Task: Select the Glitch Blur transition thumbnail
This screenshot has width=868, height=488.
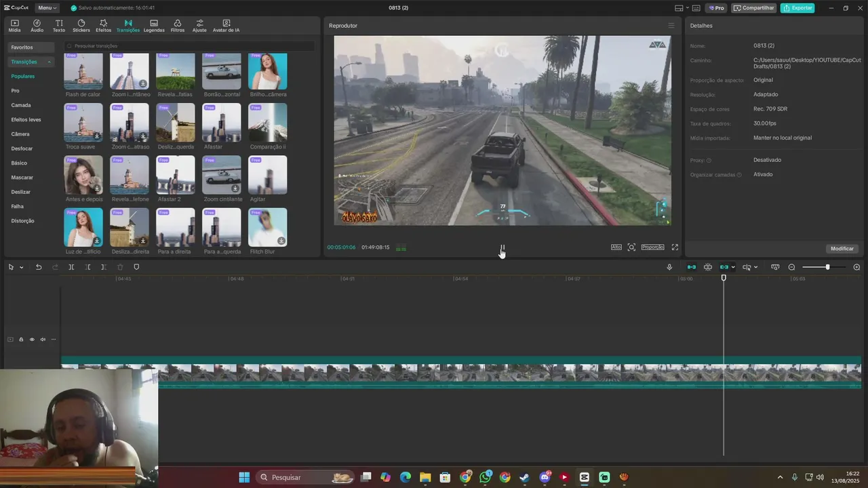Action: pyautogui.click(x=268, y=227)
